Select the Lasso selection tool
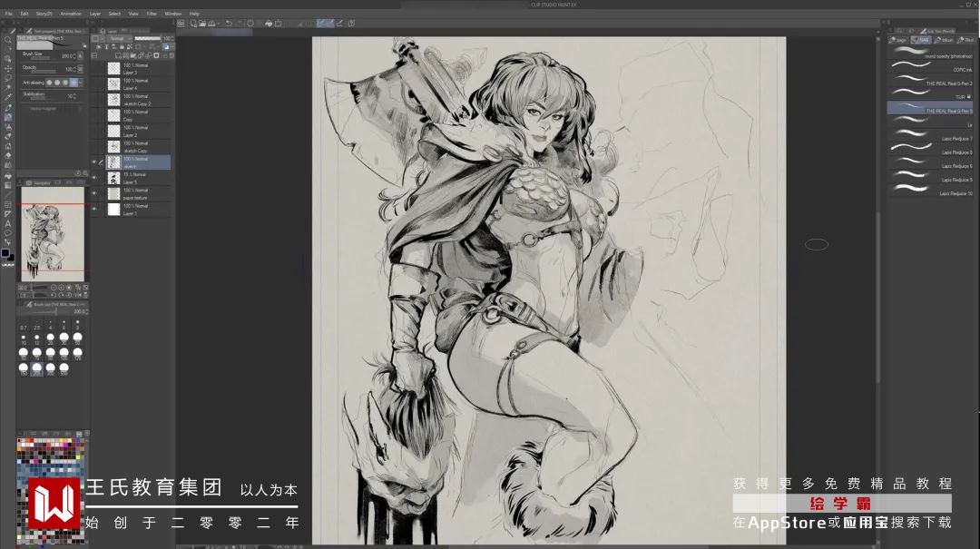 point(7,78)
